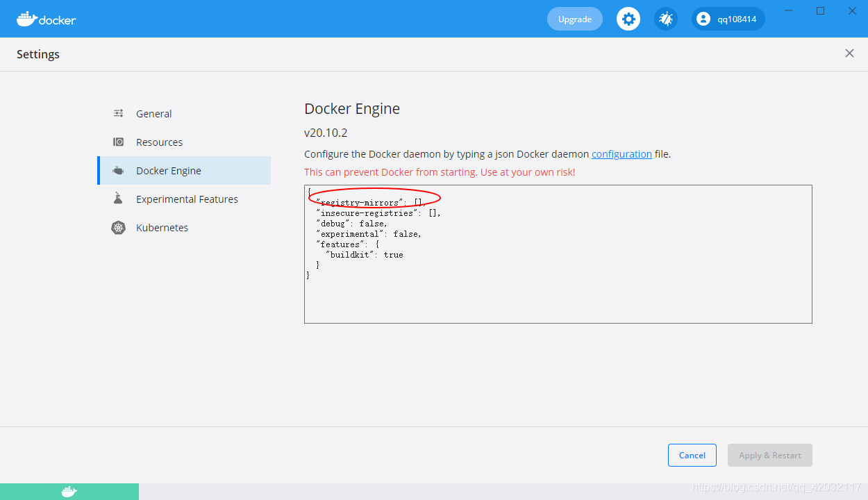Click the Settings title text
868x500 pixels.
point(38,54)
